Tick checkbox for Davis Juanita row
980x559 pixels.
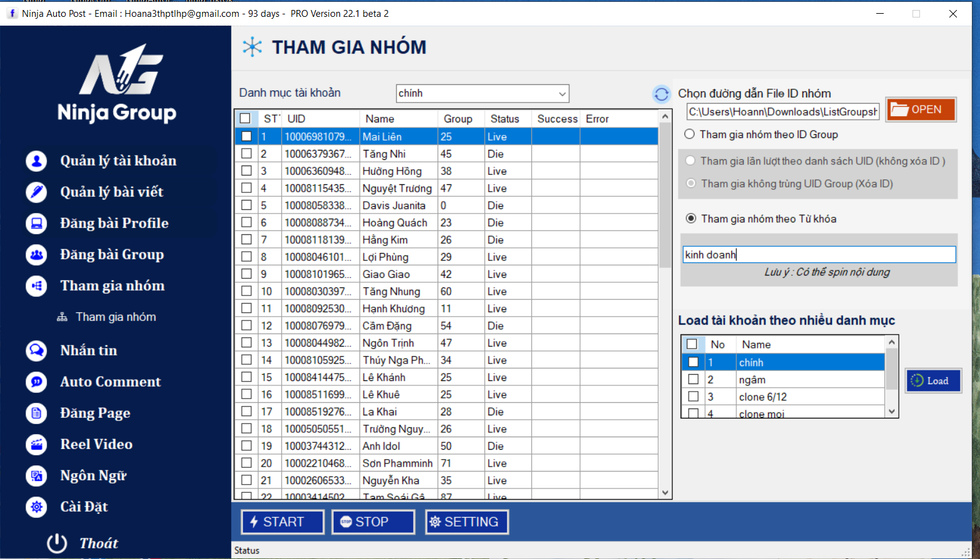(x=246, y=205)
